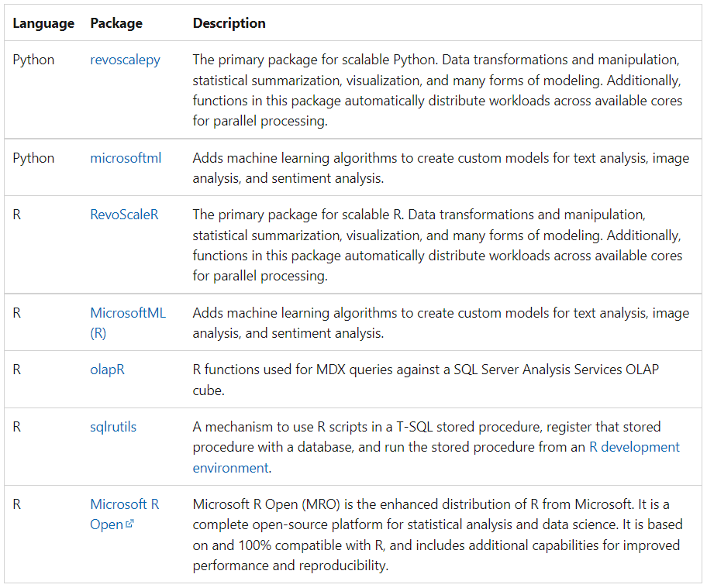The height and width of the screenshot is (588, 707).
Task: Open the olapR package link
Action: [107, 370]
